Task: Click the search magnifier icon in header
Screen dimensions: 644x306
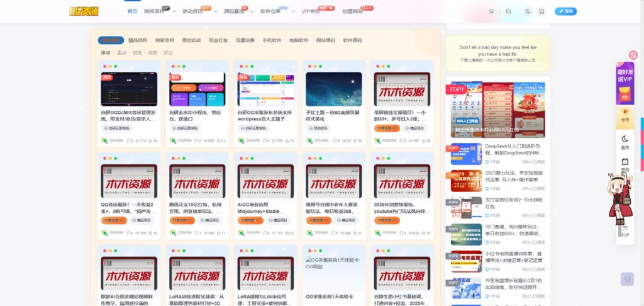Action: pyautogui.click(x=509, y=11)
